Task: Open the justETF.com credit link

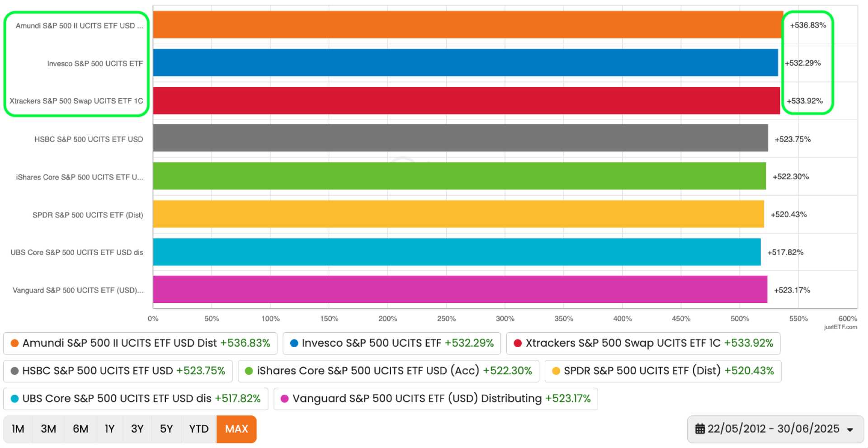Action: [x=840, y=327]
